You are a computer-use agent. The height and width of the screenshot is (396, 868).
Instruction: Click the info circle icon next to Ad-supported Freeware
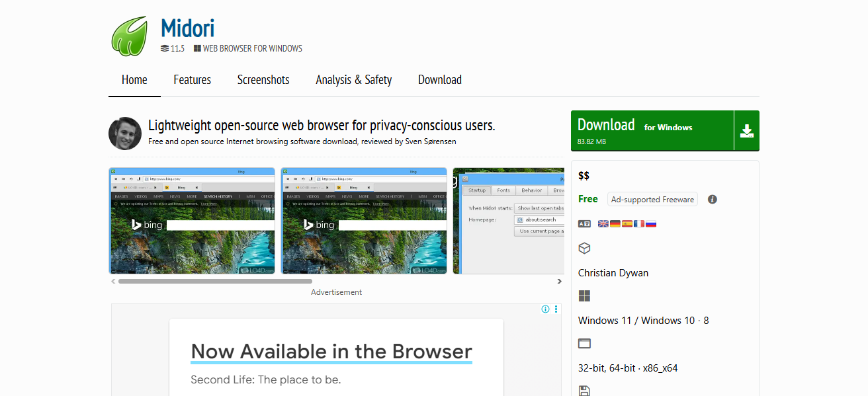tap(713, 199)
